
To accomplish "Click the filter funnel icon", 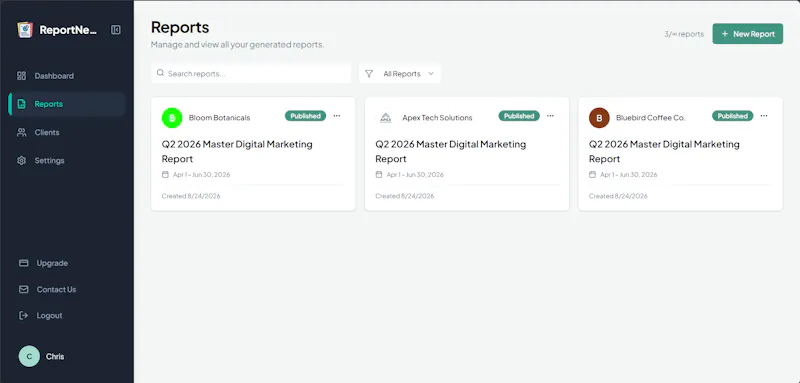I will point(369,73).
